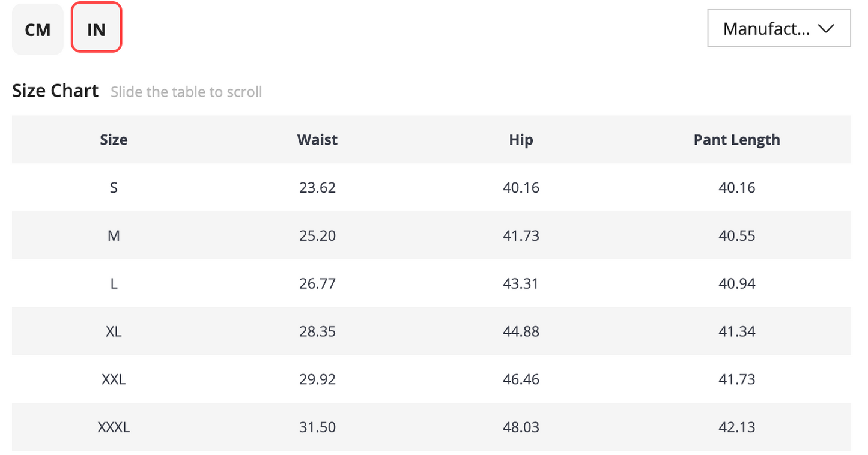Select the XL size row label

click(x=114, y=332)
